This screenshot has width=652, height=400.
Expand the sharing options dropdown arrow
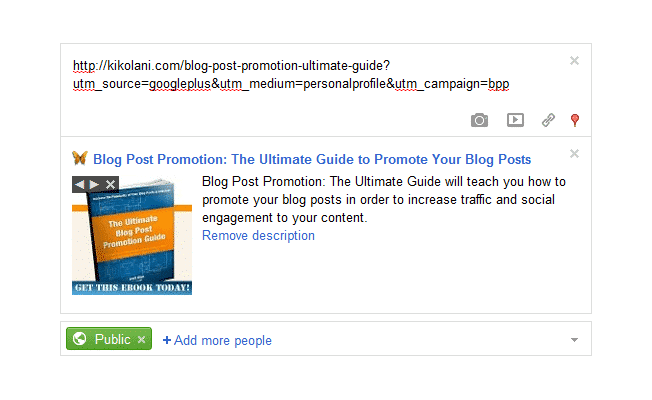(x=575, y=340)
